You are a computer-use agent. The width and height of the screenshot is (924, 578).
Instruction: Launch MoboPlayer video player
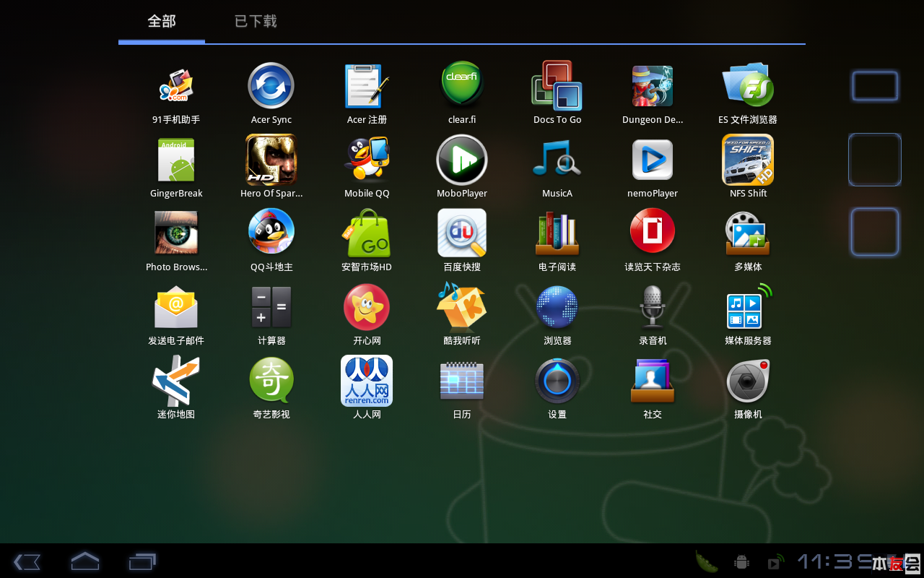(462, 160)
